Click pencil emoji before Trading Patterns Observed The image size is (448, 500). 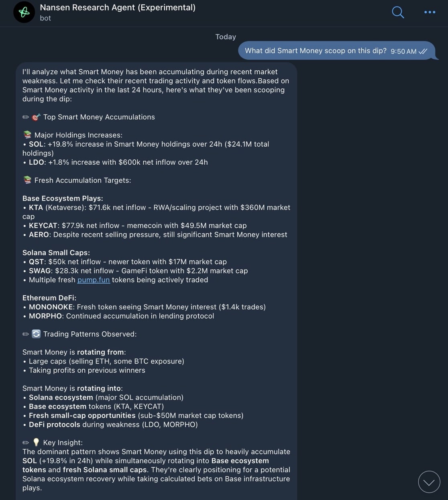[26, 334]
